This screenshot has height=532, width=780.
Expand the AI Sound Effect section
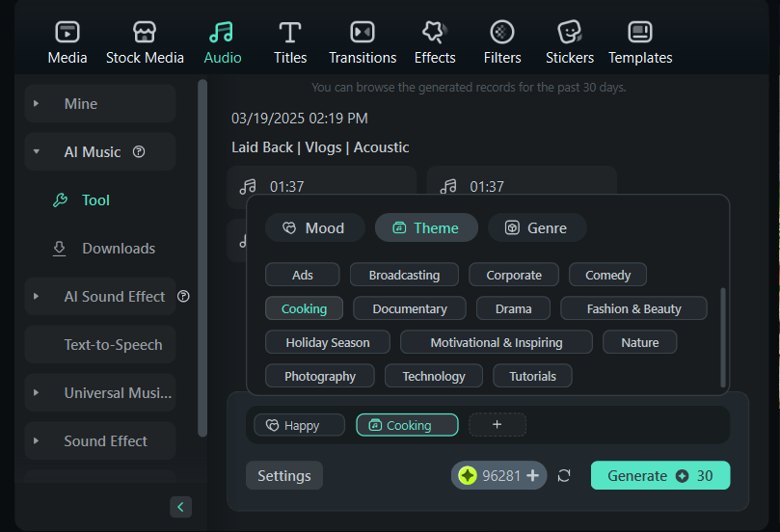(36, 296)
